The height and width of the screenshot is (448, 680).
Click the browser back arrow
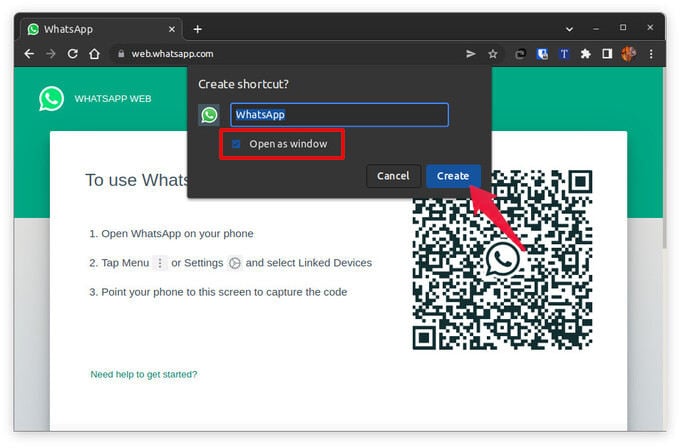(x=29, y=54)
